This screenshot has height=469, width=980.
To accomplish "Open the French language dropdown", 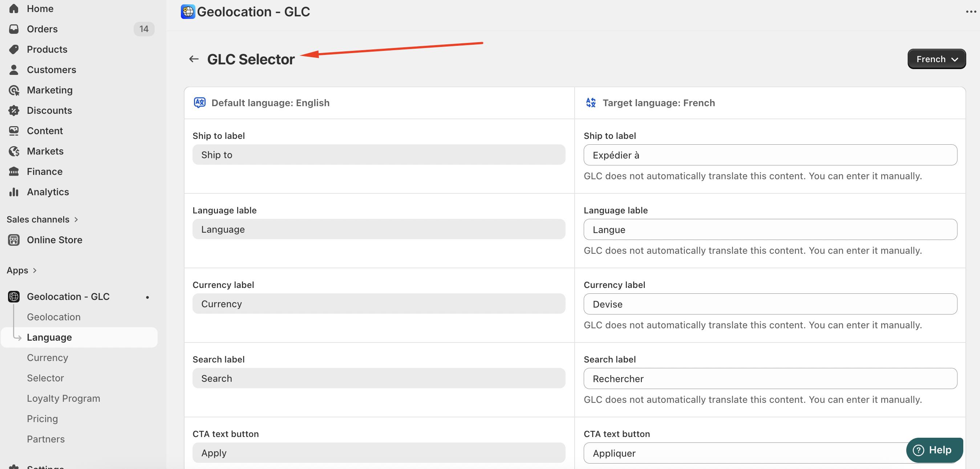I will (936, 59).
